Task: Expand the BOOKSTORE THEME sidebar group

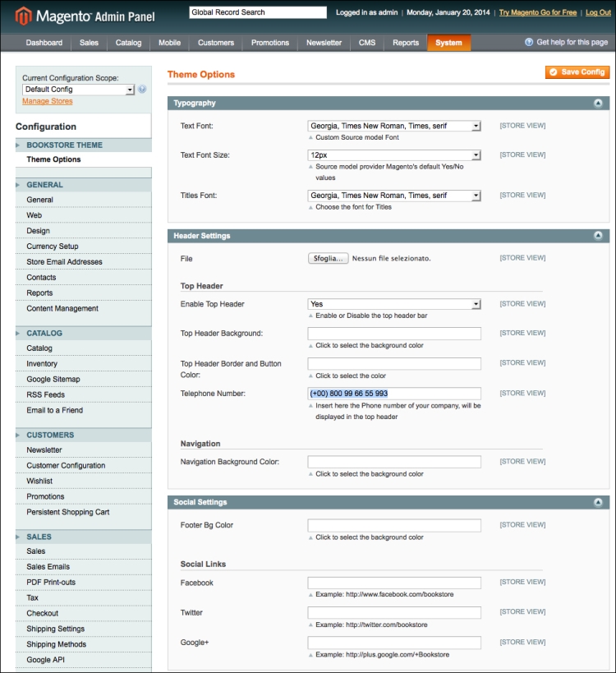Action: tap(84, 145)
